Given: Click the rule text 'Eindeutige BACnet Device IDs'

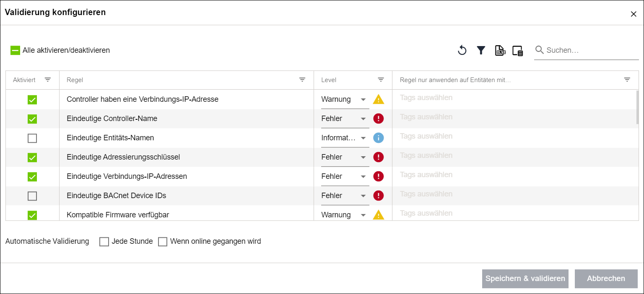Looking at the screenshot, I should 117,196.
